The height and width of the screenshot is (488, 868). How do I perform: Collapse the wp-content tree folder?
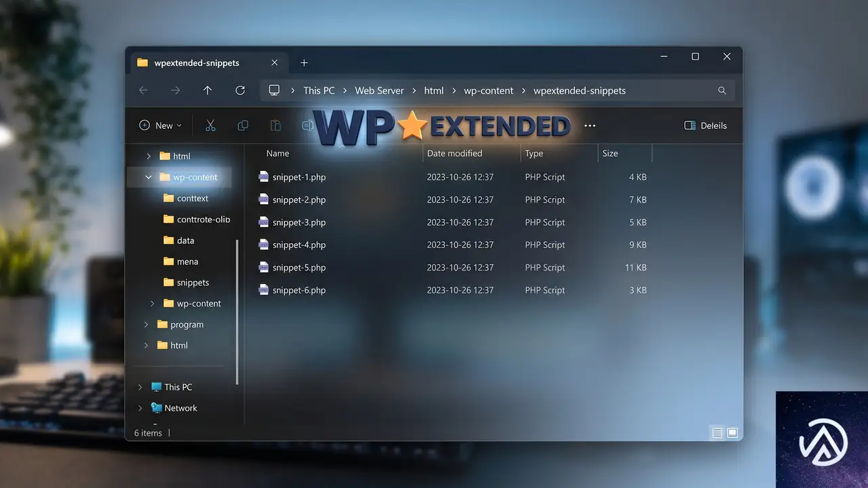(x=149, y=177)
